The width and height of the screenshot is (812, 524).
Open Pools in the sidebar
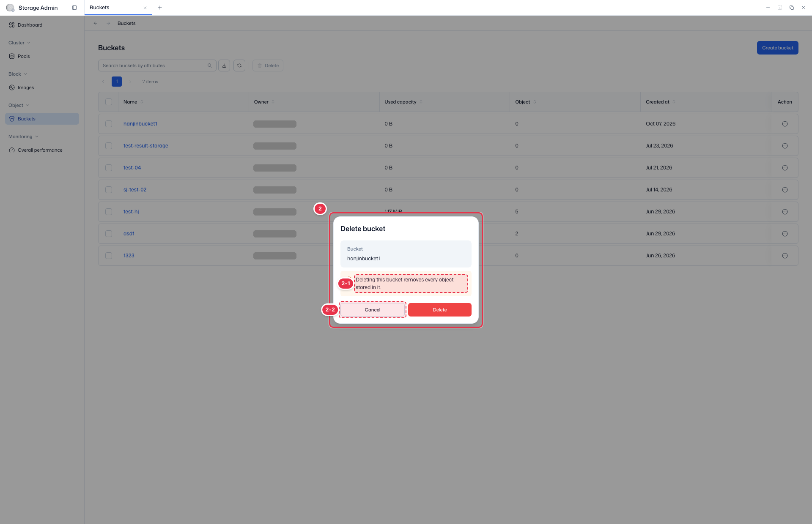(42, 56)
